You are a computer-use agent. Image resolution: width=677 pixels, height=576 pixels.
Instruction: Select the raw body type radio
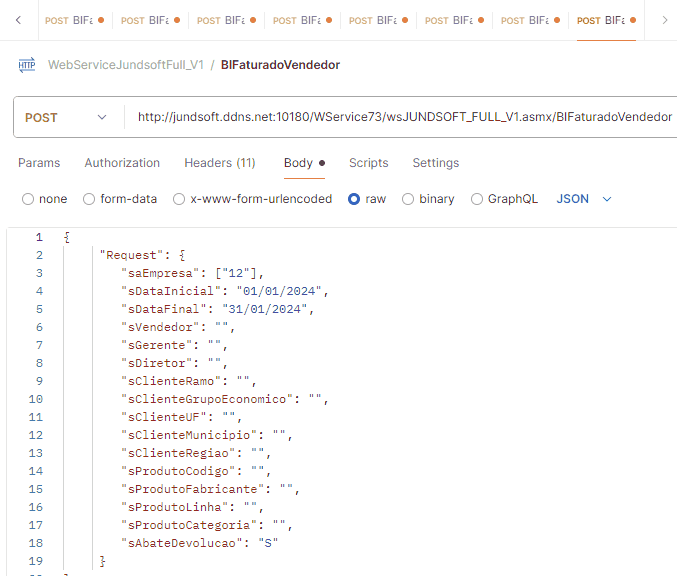pyautogui.click(x=354, y=199)
